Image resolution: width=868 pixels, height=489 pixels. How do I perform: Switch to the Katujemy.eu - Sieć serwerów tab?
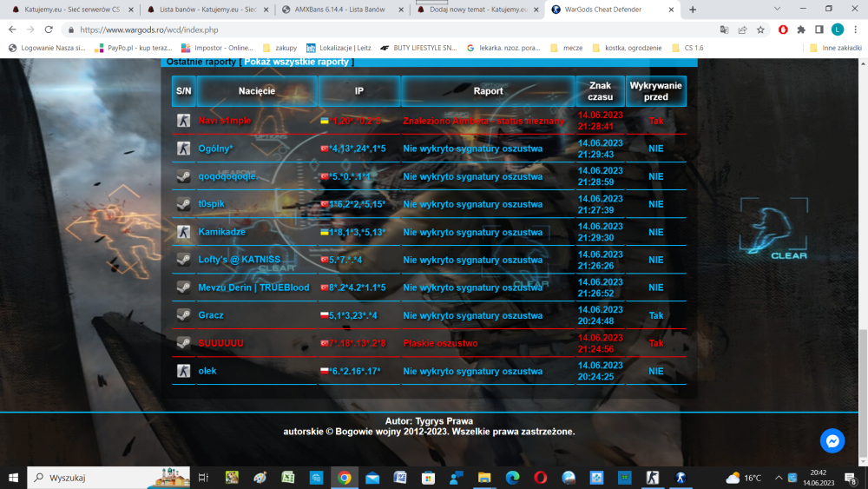coord(72,10)
